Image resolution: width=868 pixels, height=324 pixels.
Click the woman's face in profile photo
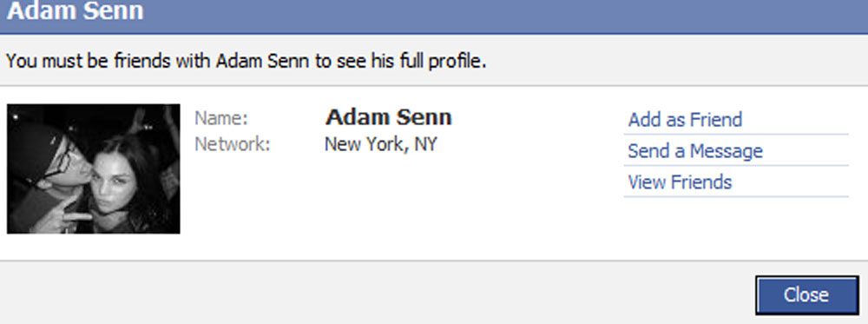[114, 183]
